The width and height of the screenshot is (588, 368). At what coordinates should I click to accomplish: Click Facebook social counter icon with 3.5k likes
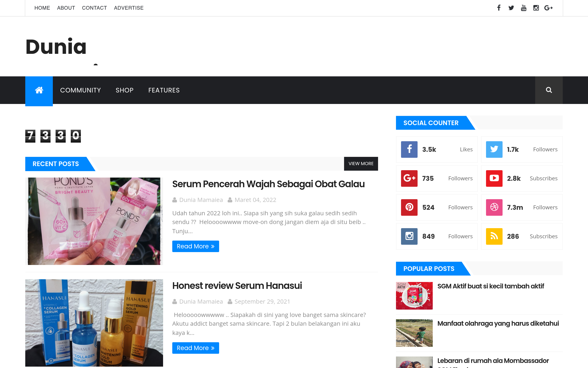(409, 149)
